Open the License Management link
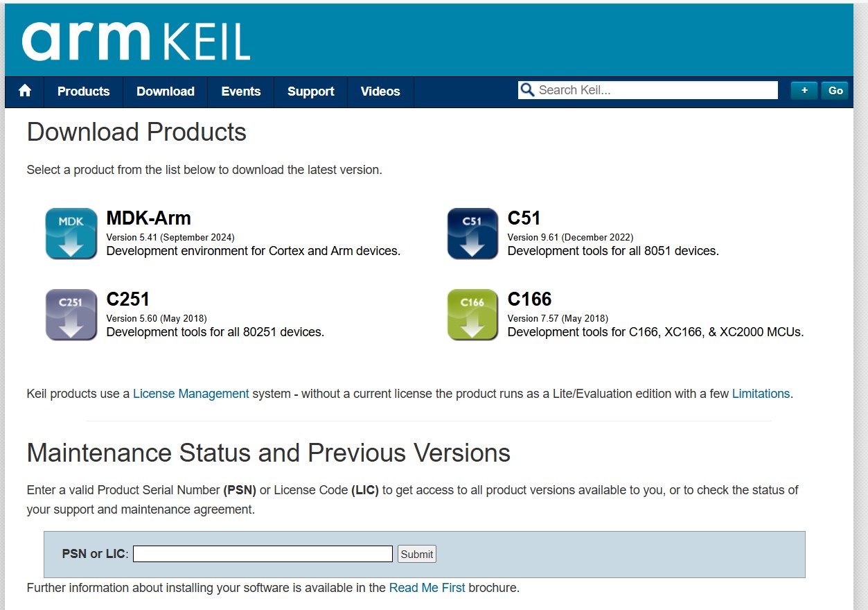This screenshot has height=610, width=868. (191, 394)
